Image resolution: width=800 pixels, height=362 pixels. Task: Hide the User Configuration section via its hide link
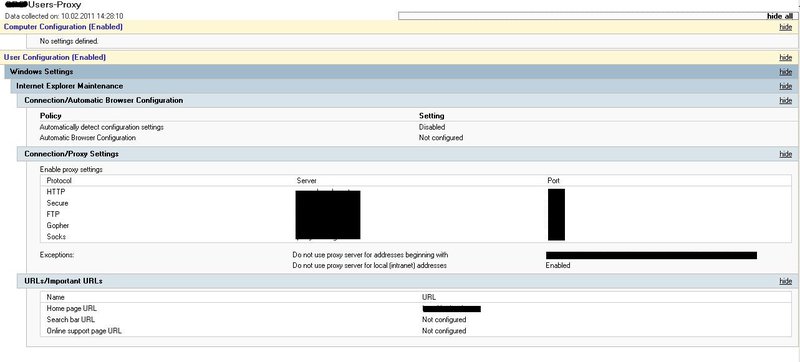[786, 58]
